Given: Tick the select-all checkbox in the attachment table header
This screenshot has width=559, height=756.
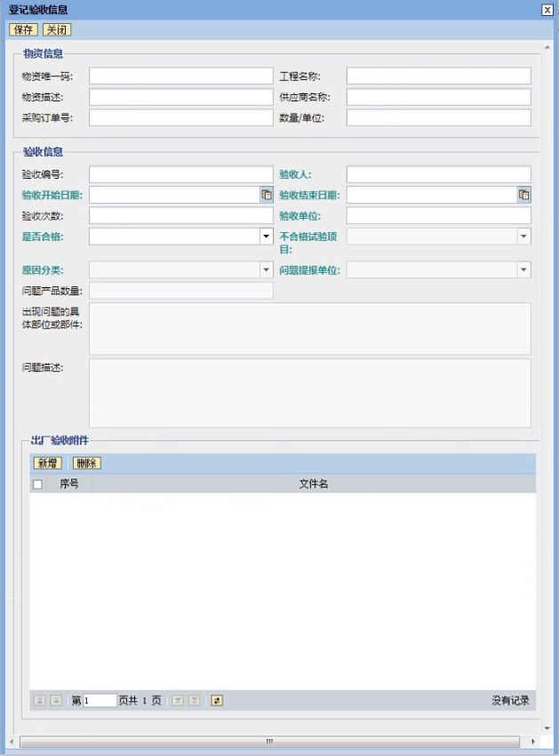Looking at the screenshot, I should (37, 485).
